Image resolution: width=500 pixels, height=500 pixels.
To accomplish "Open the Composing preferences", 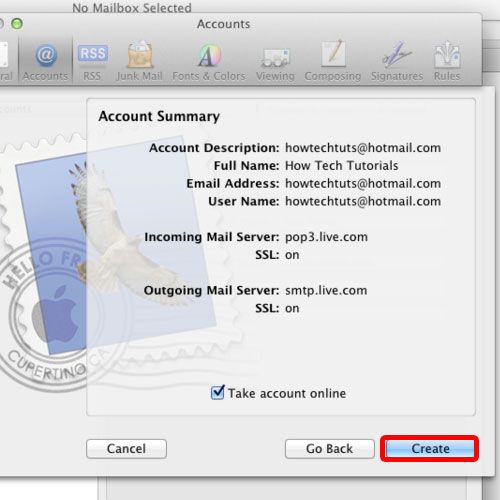I will pyautogui.click(x=333, y=61).
